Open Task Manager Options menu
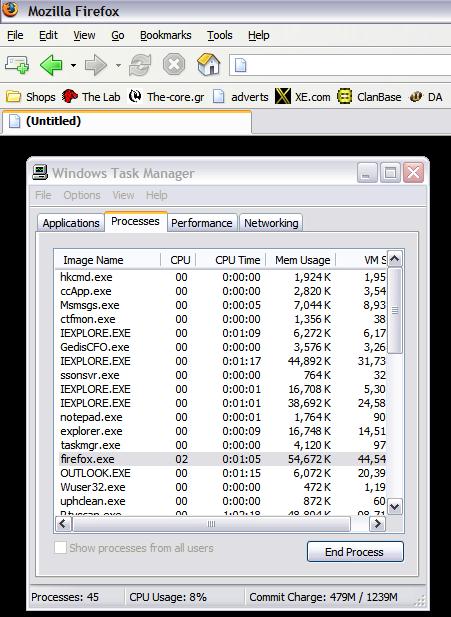Image resolution: width=451 pixels, height=617 pixels. pyautogui.click(x=82, y=195)
